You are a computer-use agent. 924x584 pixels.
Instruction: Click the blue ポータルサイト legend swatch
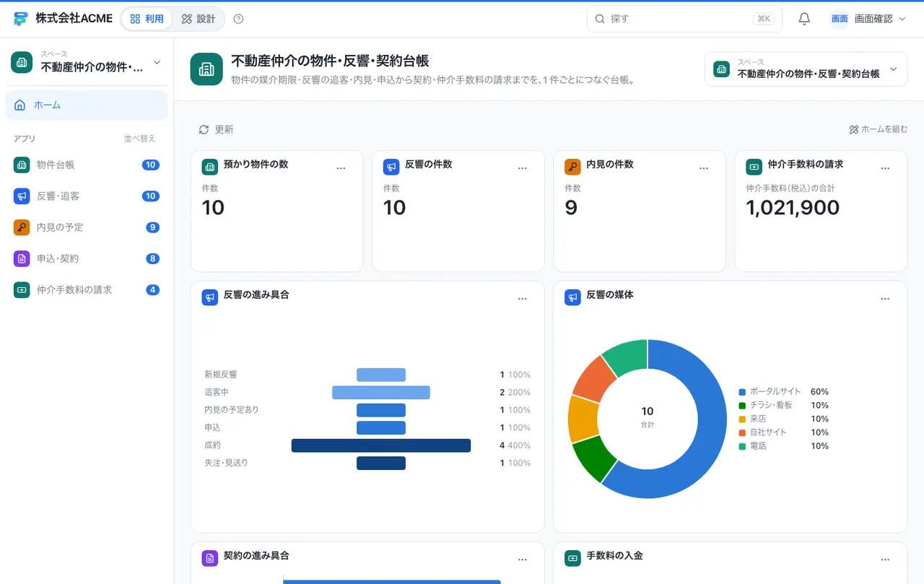742,392
